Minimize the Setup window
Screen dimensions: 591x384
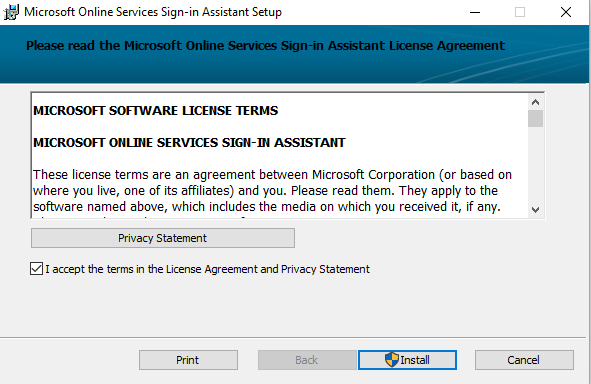(475, 12)
